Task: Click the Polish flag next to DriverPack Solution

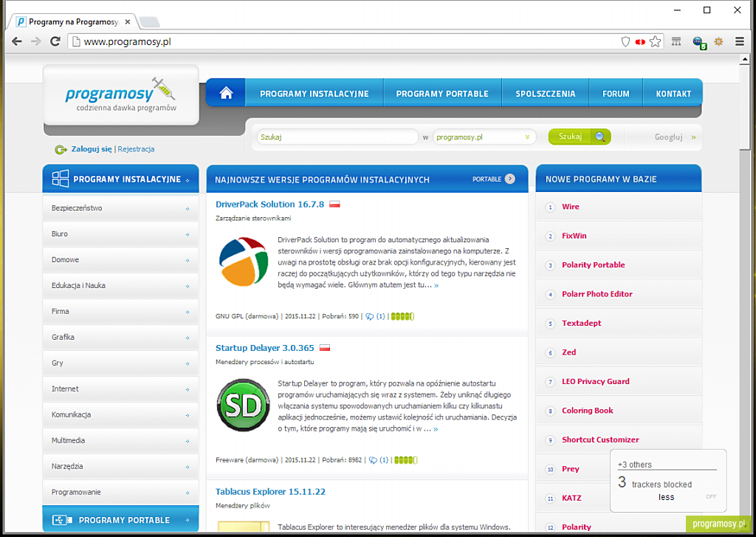Action: pos(334,204)
